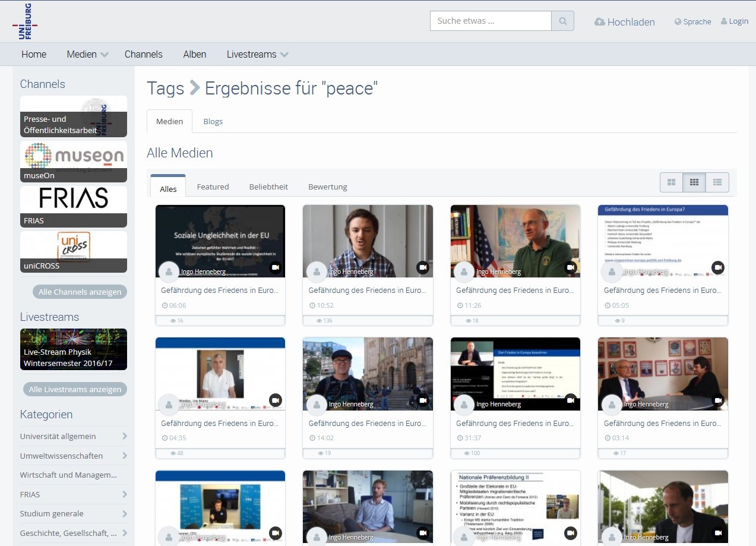
Task: Click Alle Livestreams anzeigen button
Action: [x=75, y=389]
